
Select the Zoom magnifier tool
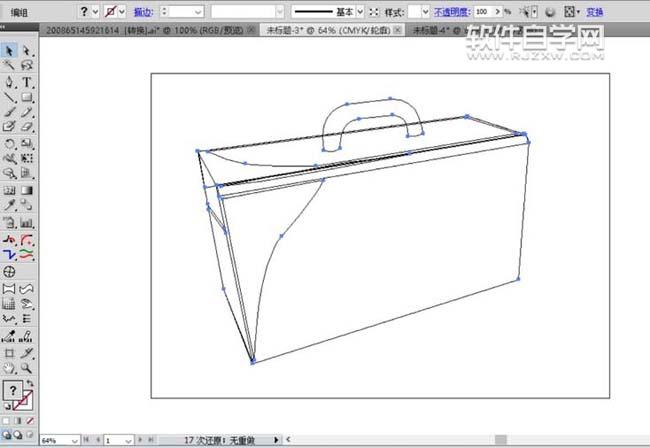(27, 368)
